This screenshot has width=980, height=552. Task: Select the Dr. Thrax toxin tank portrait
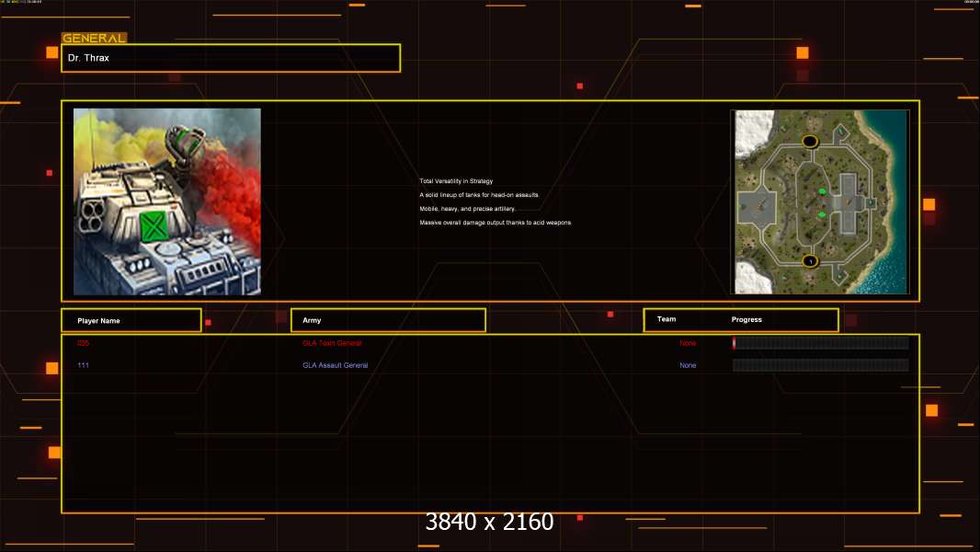[167, 201]
